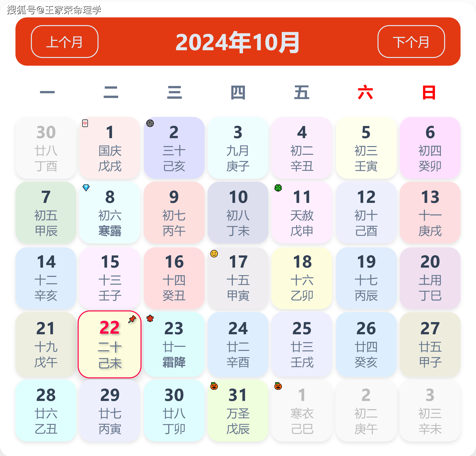Select October 7 甲辰 day cell

click(x=46, y=213)
